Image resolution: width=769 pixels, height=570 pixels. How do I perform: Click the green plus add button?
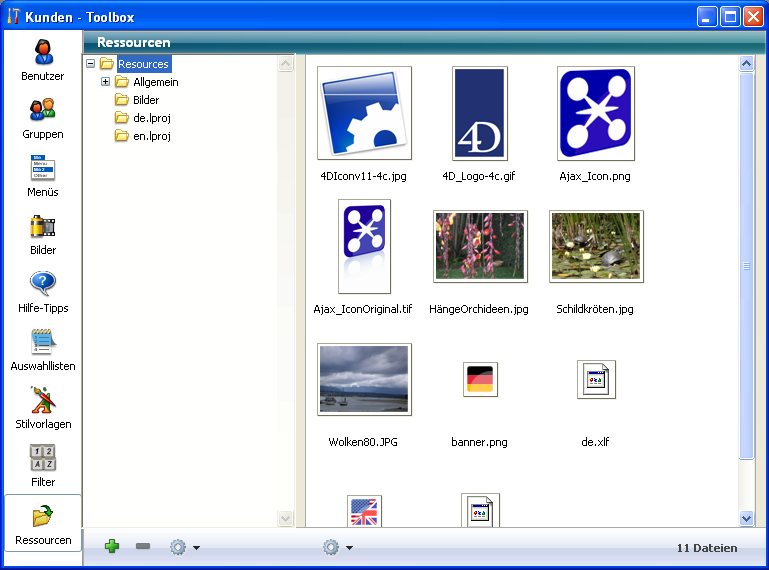click(112, 547)
